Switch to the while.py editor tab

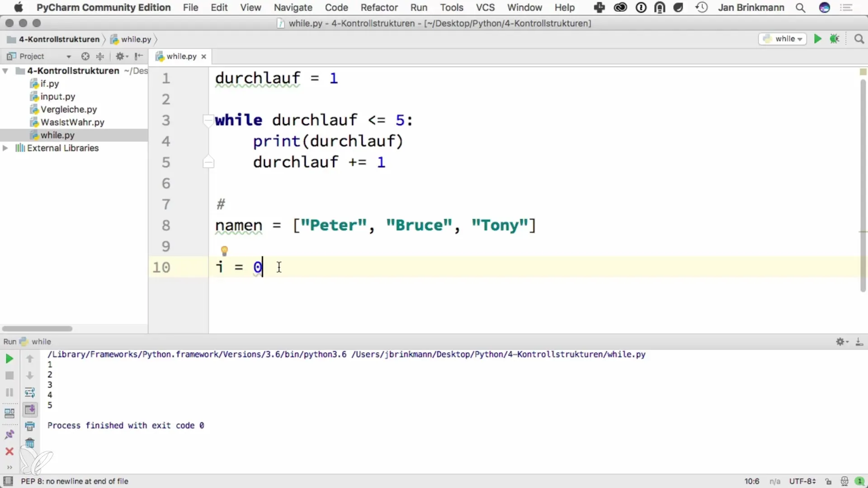pyautogui.click(x=181, y=56)
